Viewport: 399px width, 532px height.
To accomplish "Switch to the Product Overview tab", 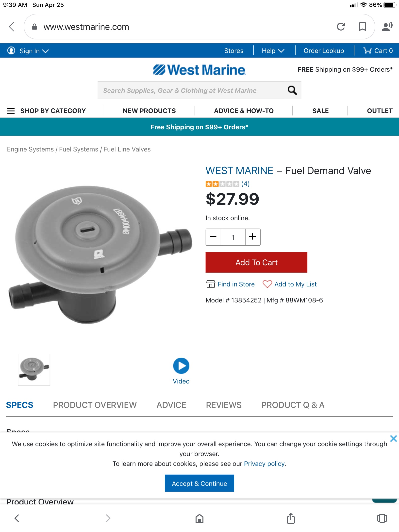I will coord(95,405).
